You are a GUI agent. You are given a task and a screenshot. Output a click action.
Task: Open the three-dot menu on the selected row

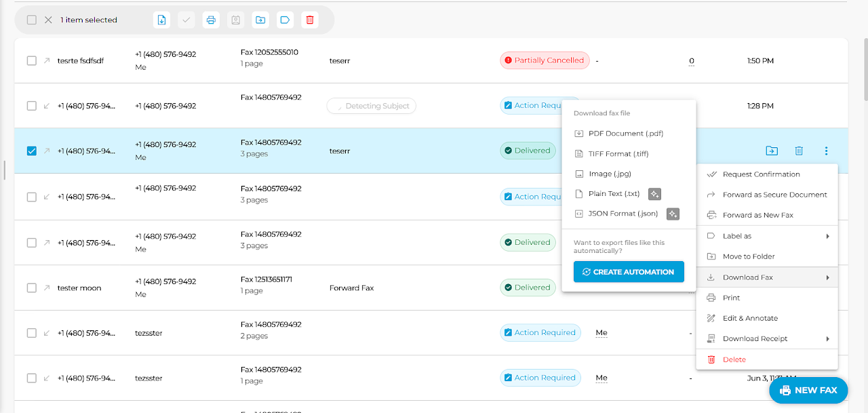click(826, 151)
